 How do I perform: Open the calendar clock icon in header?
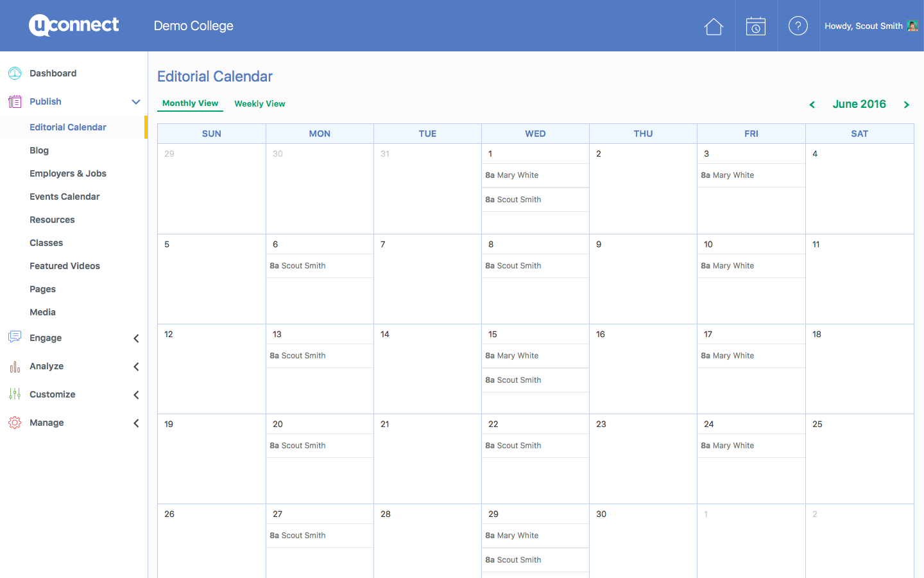pos(756,26)
